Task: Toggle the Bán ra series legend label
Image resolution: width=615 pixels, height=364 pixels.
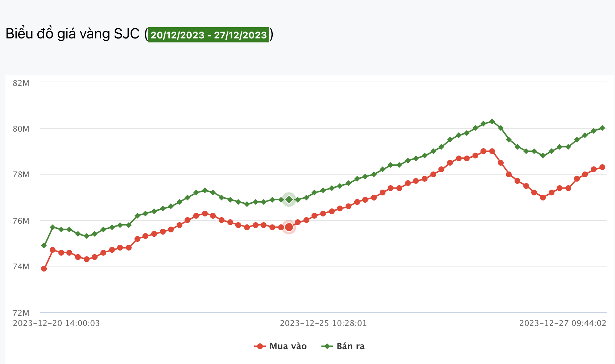Action: pyautogui.click(x=350, y=346)
